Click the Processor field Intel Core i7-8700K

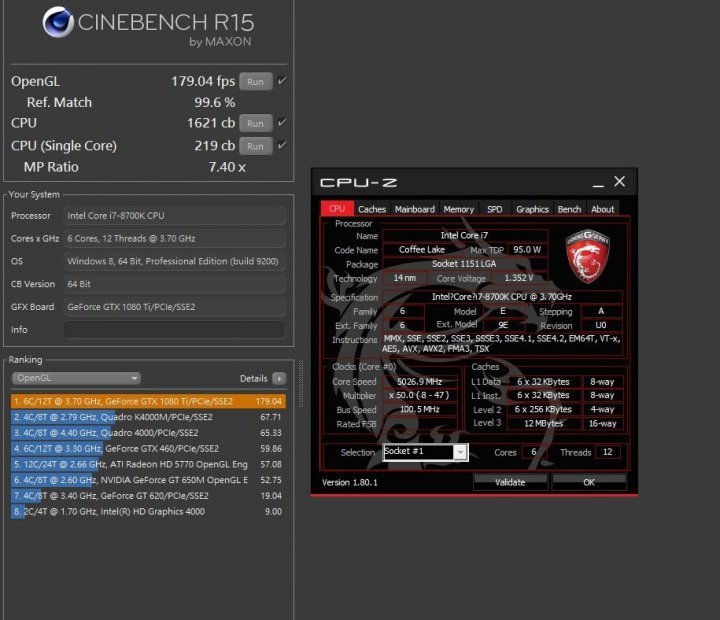coord(175,215)
